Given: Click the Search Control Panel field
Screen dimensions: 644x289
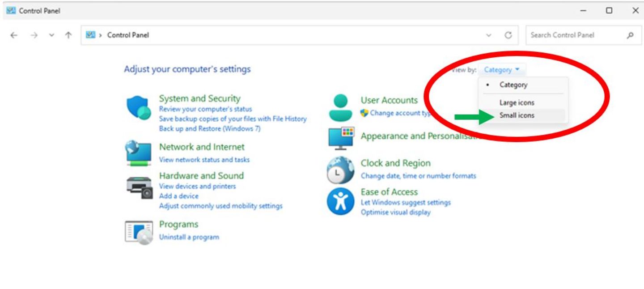Looking at the screenshot, I should point(577,35).
